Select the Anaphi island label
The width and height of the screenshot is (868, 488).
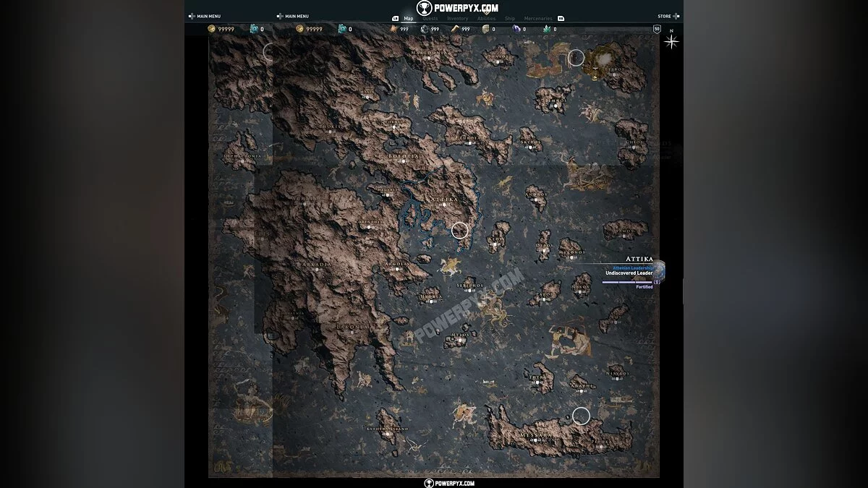(582, 387)
